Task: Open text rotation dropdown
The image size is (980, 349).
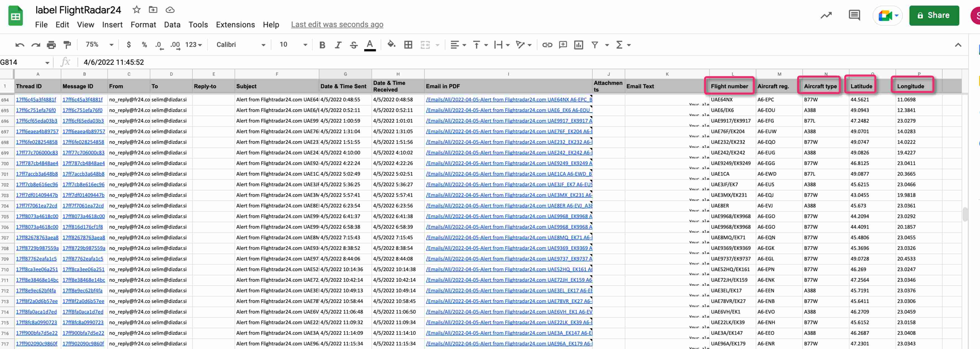Action: [x=523, y=45]
